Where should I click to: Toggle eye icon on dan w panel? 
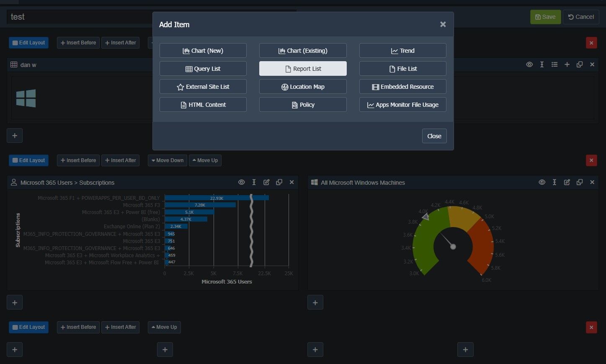tap(529, 65)
